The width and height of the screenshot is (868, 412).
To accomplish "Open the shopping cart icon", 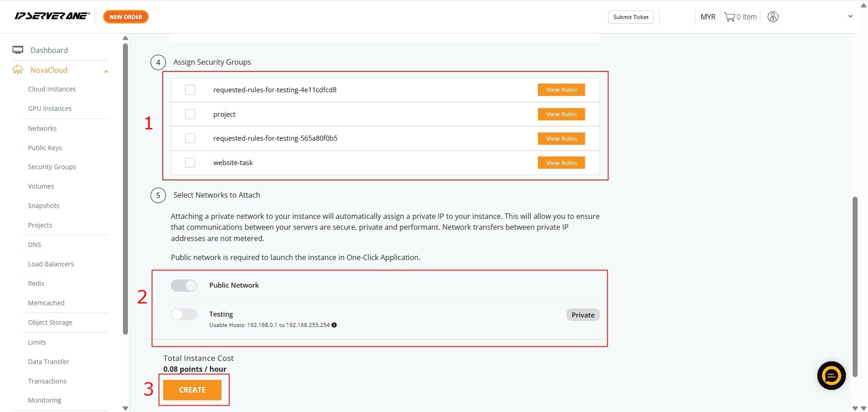I will pyautogui.click(x=729, y=17).
